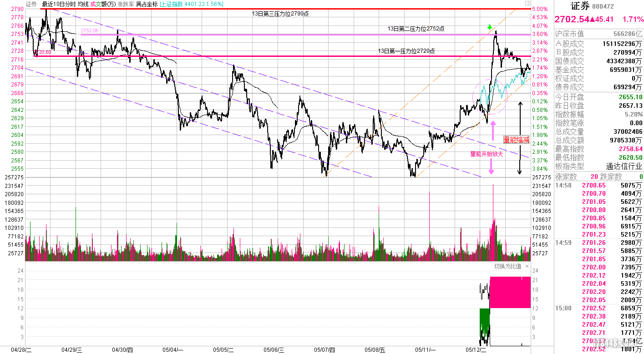Screen dimensions: 644x354
Task: Select the 沪深市值 row
Action: coord(599,34)
